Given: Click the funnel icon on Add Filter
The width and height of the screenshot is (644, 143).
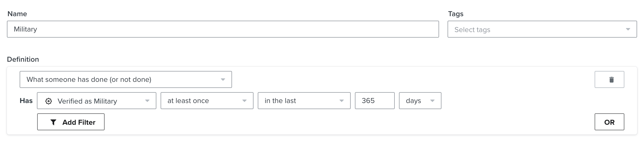Looking at the screenshot, I should pos(53,122).
